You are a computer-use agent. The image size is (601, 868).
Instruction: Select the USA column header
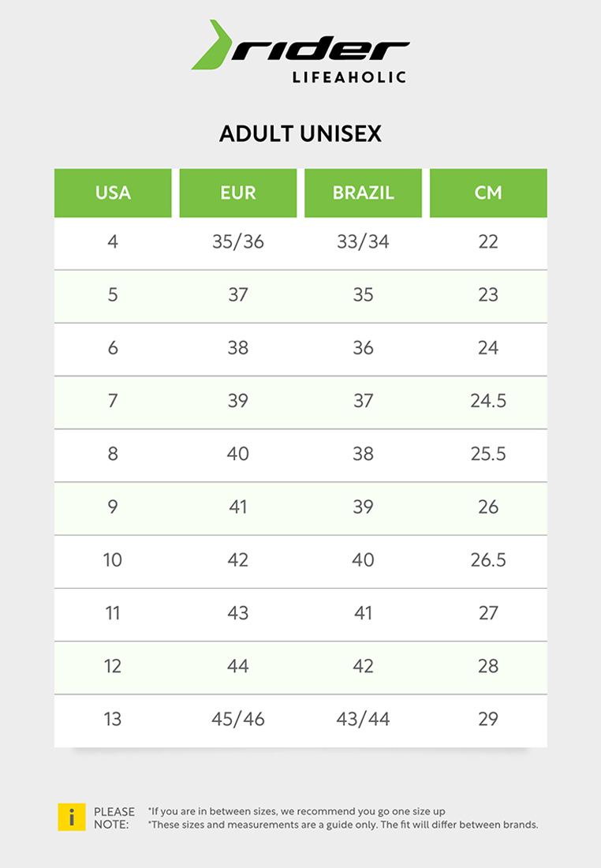(113, 193)
